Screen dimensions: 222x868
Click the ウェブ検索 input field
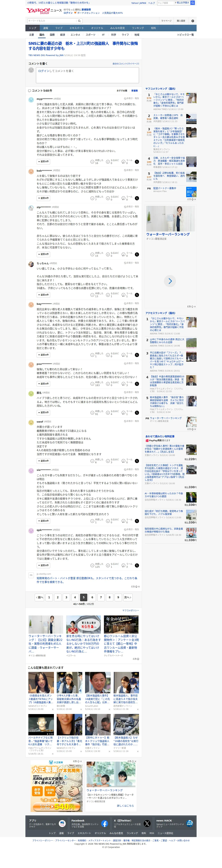165,3
